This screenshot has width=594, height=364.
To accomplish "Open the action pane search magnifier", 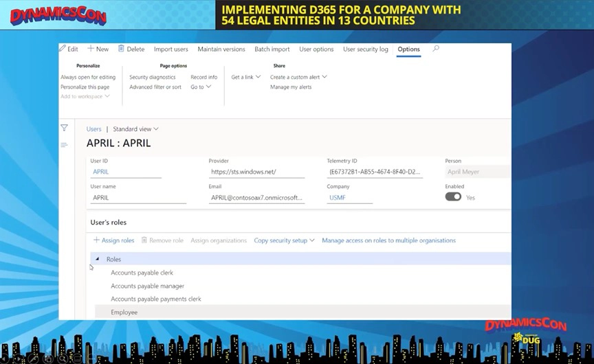I will coord(436,49).
